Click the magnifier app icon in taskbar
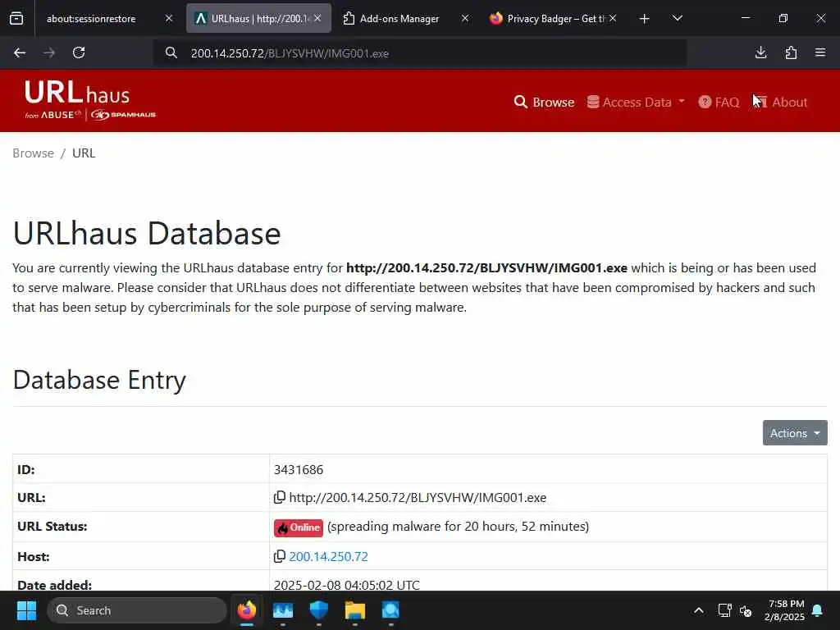Viewport: 840px width, 630px height. 390,610
